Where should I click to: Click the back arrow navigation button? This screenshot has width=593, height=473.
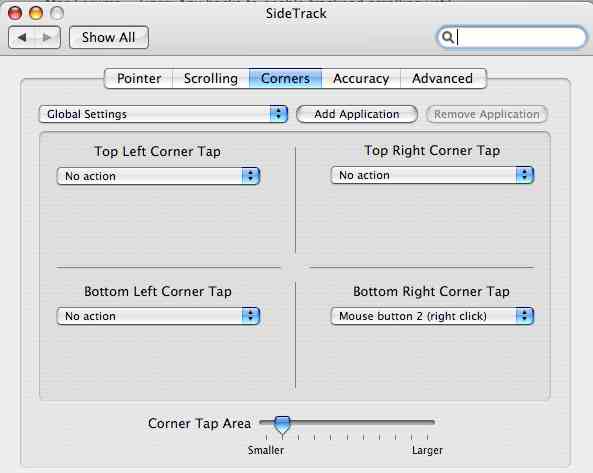click(22, 37)
